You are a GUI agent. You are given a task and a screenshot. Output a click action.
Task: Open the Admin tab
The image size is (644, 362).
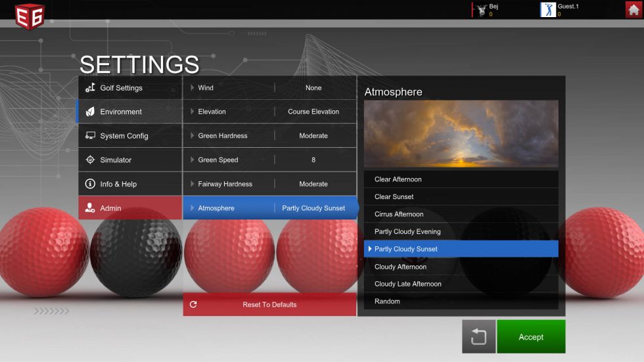pyautogui.click(x=130, y=208)
